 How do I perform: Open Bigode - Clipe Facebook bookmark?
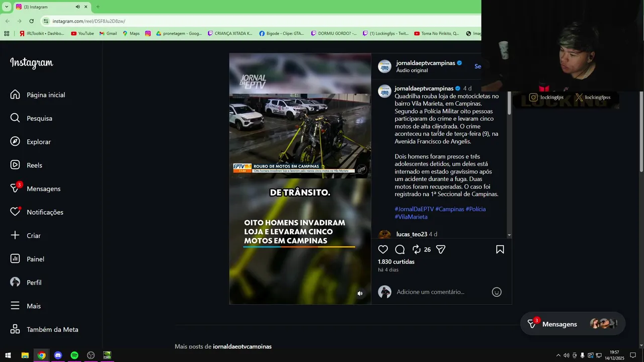[x=282, y=34]
